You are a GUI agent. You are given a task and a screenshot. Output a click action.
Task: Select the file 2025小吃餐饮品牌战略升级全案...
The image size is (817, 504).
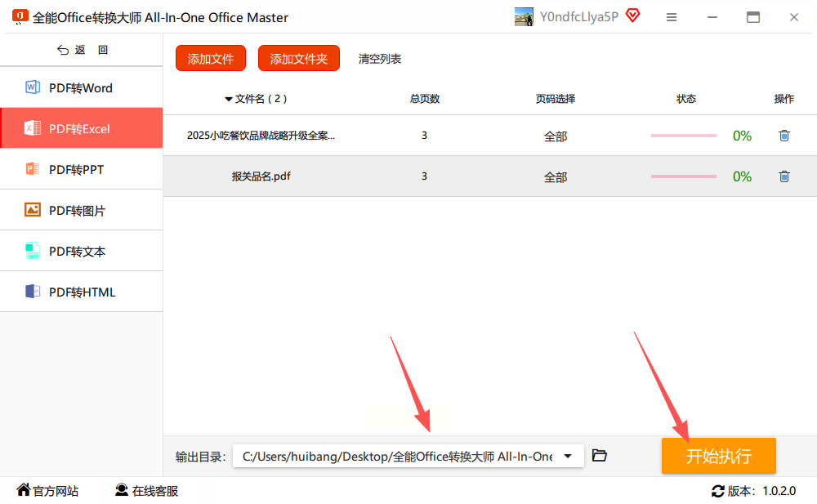(x=261, y=136)
